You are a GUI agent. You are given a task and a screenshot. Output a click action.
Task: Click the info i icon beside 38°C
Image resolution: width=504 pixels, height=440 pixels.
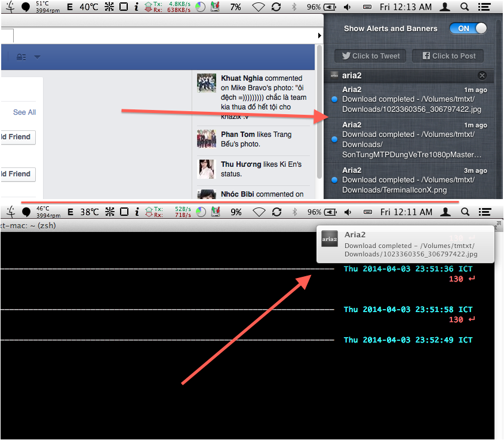[137, 212]
